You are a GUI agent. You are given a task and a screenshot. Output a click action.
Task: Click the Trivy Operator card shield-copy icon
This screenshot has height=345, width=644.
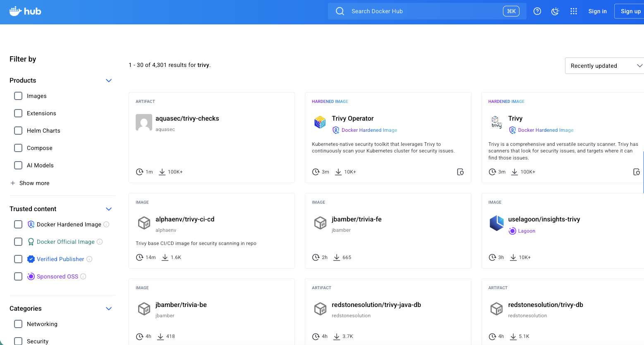tap(460, 172)
